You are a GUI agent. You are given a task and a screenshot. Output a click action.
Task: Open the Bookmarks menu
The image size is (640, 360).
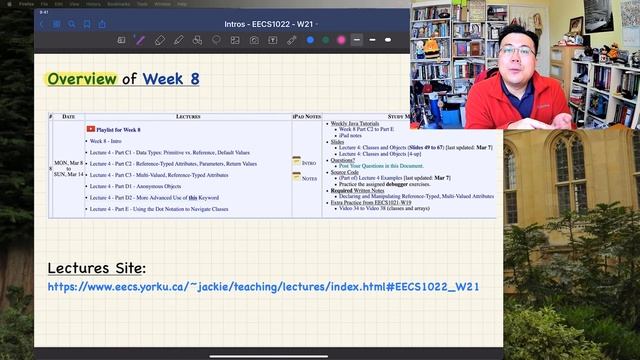(x=118, y=4)
